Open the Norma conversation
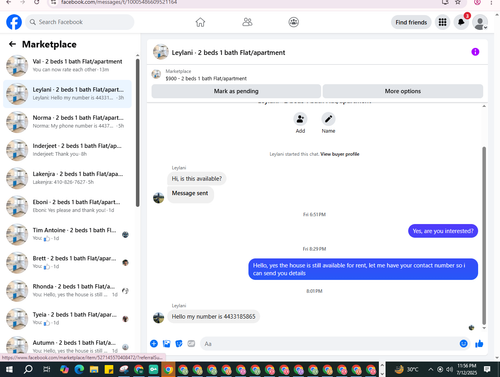The width and height of the screenshot is (500, 377). click(x=68, y=122)
